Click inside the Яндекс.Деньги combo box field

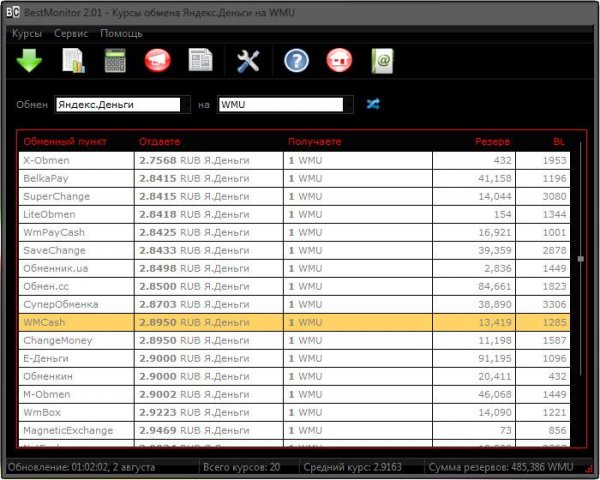click(118, 104)
